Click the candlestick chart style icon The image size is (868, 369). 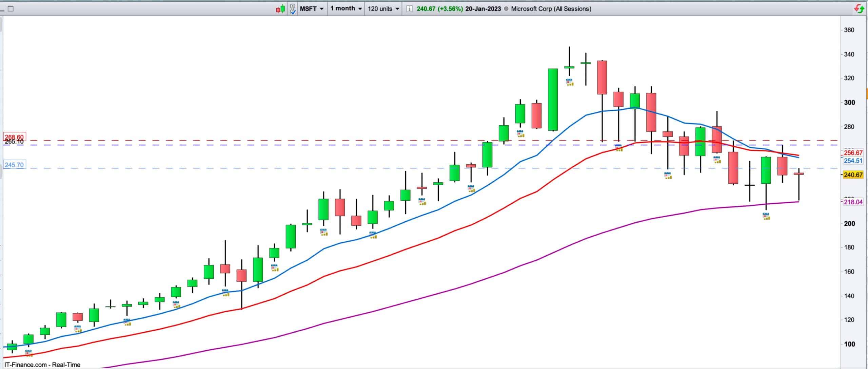click(x=280, y=9)
